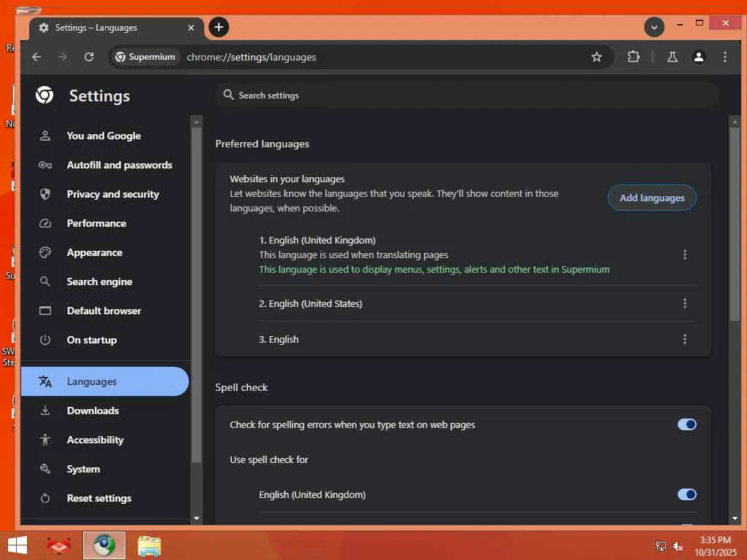Open Default browser settings
The height and width of the screenshot is (560, 747).
104,311
